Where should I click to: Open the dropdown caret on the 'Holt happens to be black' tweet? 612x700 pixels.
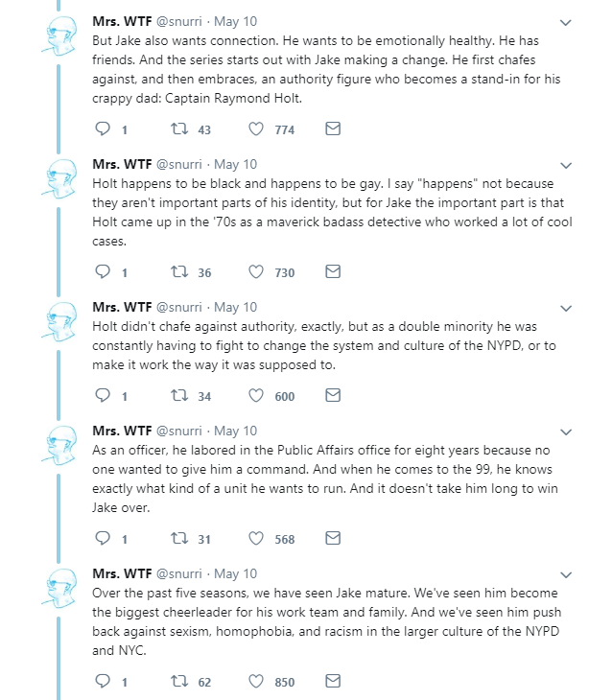pyautogui.click(x=565, y=165)
